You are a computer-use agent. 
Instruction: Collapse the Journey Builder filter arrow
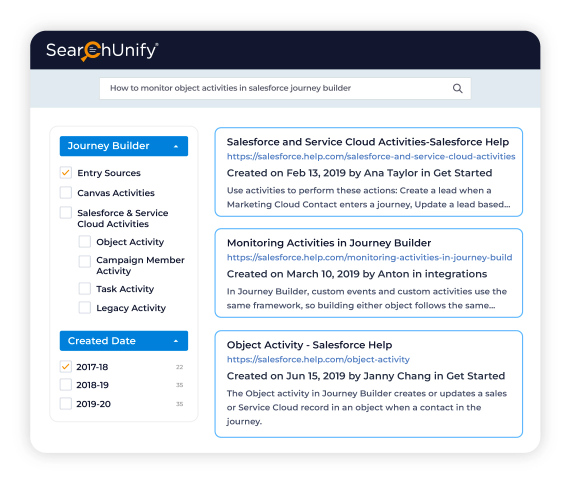176,146
